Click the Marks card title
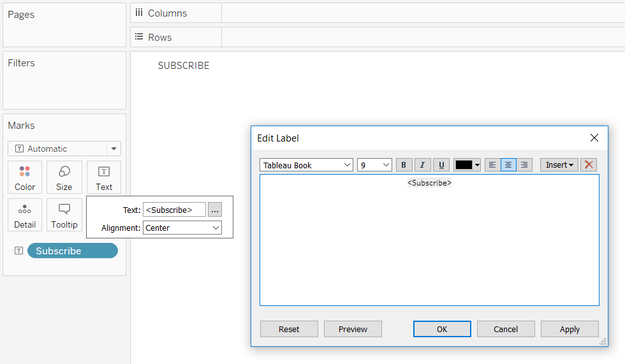Image resolution: width=625 pixels, height=364 pixels. tap(21, 126)
